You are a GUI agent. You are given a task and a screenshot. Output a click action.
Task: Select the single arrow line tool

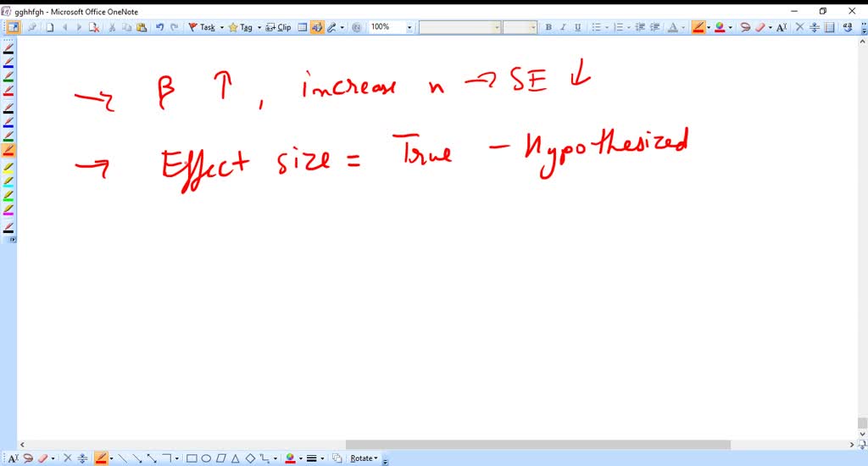[136, 458]
